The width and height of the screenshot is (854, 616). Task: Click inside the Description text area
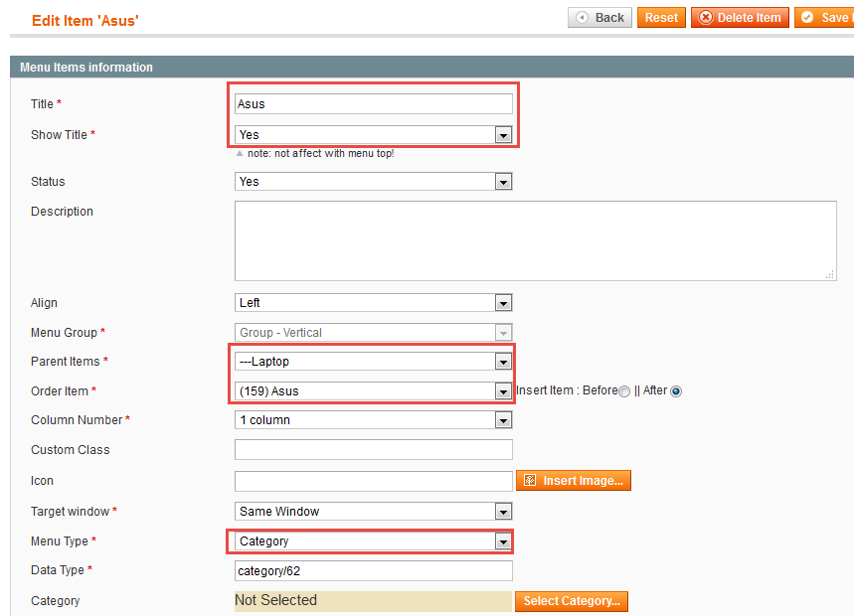tap(536, 241)
